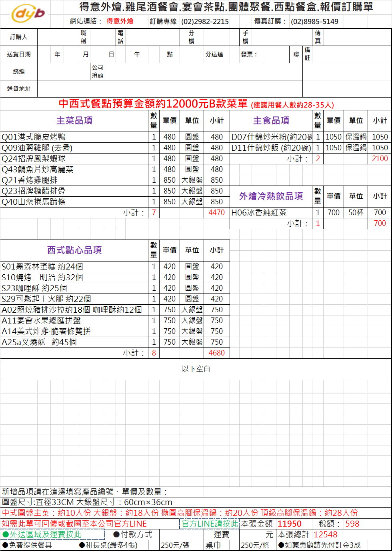The image size is (392, 551).
Task: Select the empty field next to 手機
Action: 281,37
